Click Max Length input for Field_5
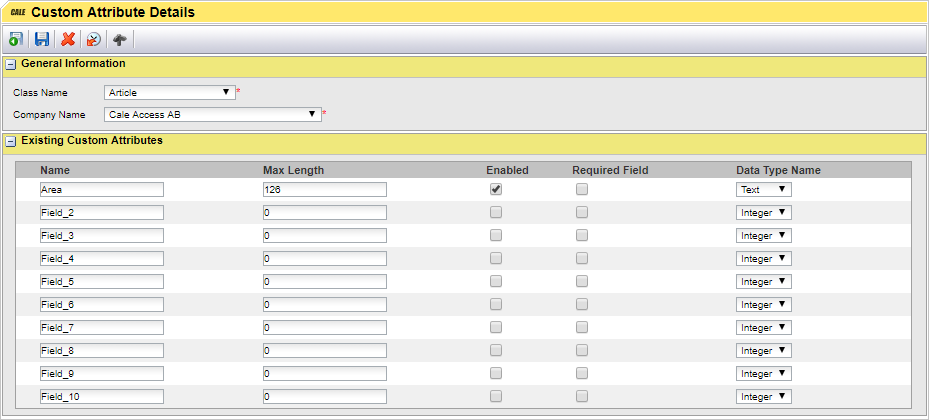This screenshot has width=929, height=420. pos(325,282)
